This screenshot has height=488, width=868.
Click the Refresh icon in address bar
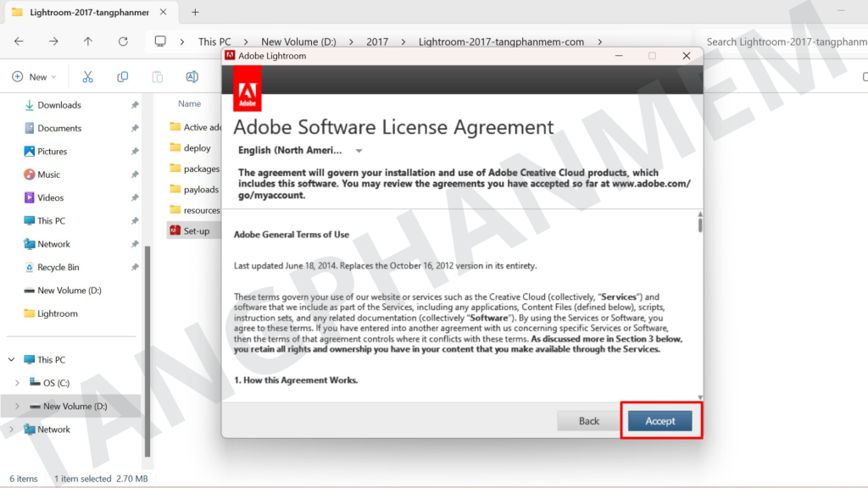(123, 41)
